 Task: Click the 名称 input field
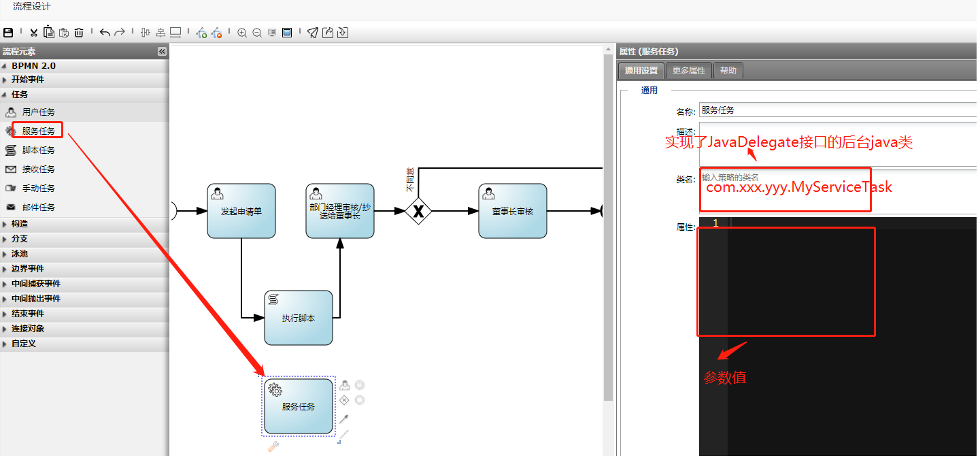click(837, 110)
